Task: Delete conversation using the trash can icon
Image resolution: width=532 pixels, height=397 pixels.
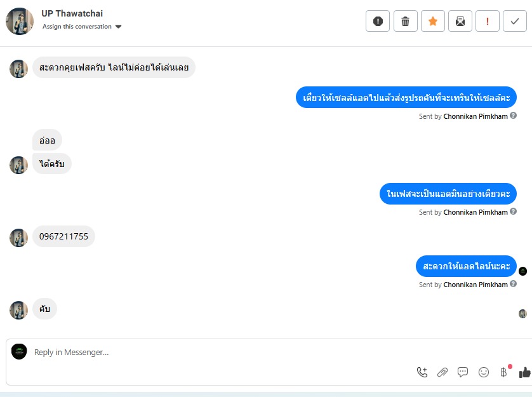Action: [x=406, y=21]
